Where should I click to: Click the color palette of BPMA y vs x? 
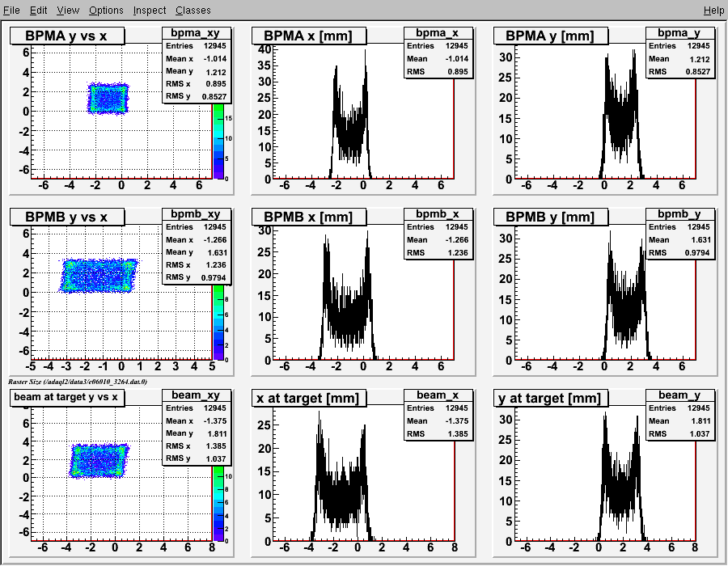[x=218, y=141]
